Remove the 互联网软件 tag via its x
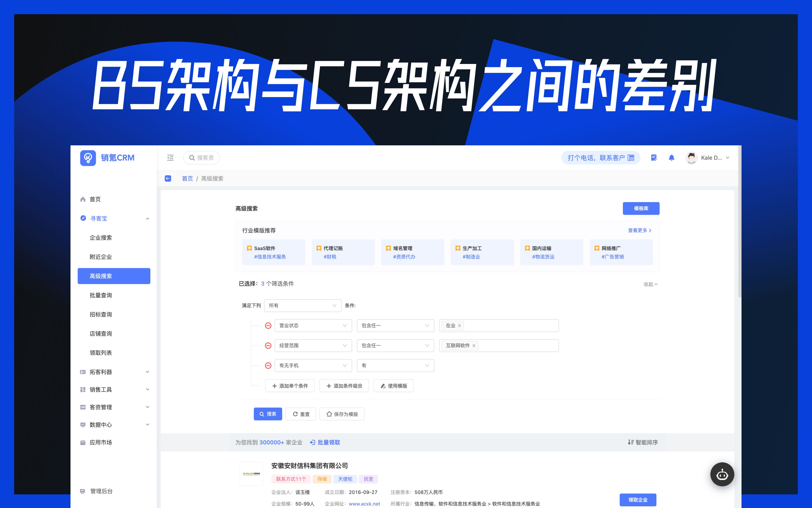 (474, 345)
